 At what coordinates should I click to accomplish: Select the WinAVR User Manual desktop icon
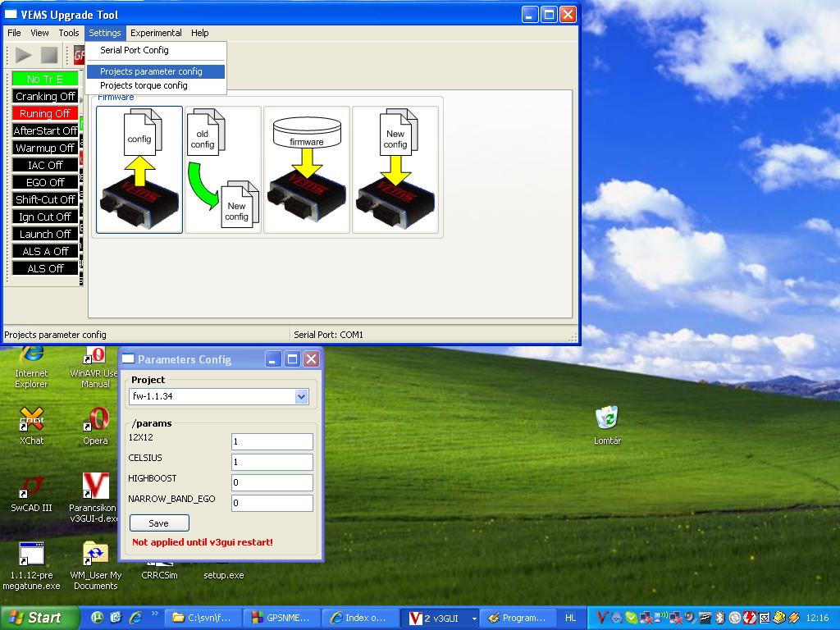[94, 368]
